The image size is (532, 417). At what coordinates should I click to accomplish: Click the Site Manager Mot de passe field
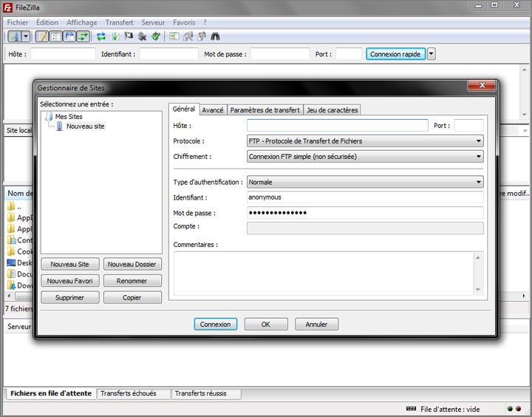pyautogui.click(x=365, y=213)
